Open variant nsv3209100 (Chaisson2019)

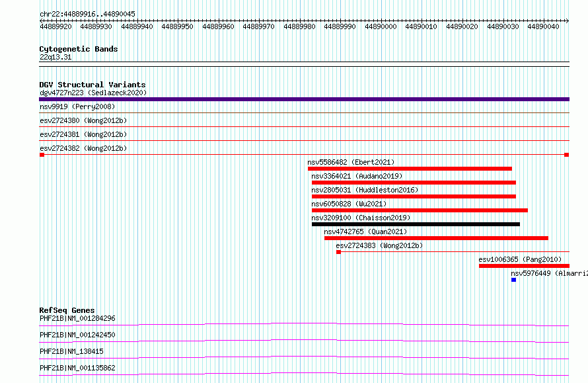[361, 218]
